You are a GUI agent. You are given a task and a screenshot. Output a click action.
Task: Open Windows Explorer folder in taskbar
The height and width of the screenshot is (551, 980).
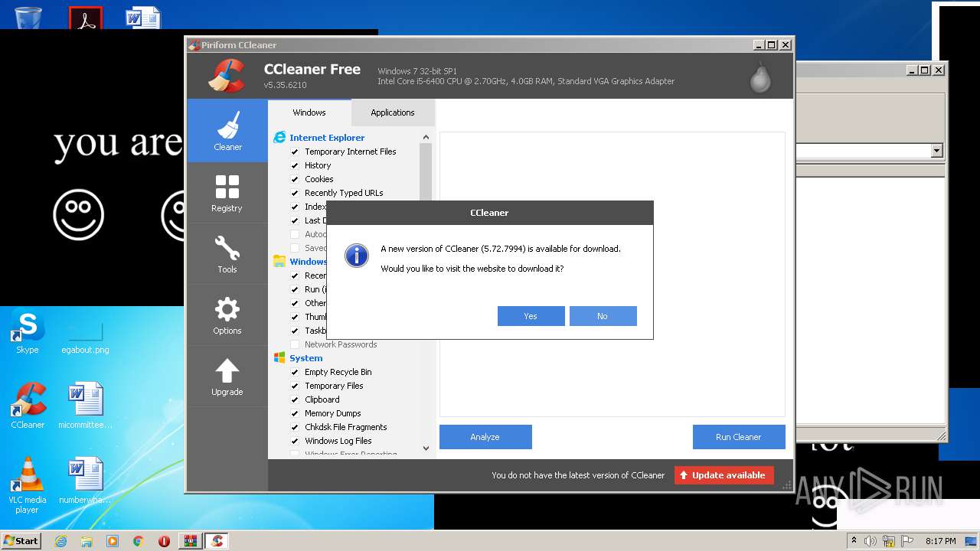pos(87,541)
